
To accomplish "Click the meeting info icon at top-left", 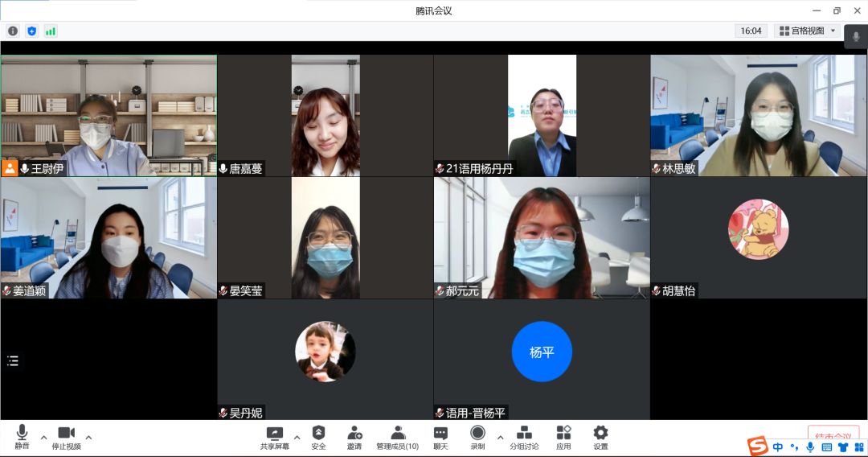I will [13, 31].
